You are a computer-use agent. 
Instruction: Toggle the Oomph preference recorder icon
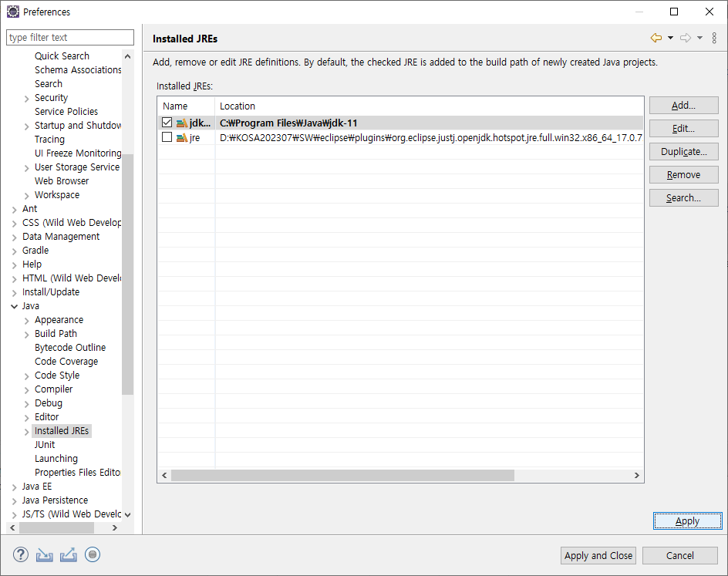click(93, 554)
